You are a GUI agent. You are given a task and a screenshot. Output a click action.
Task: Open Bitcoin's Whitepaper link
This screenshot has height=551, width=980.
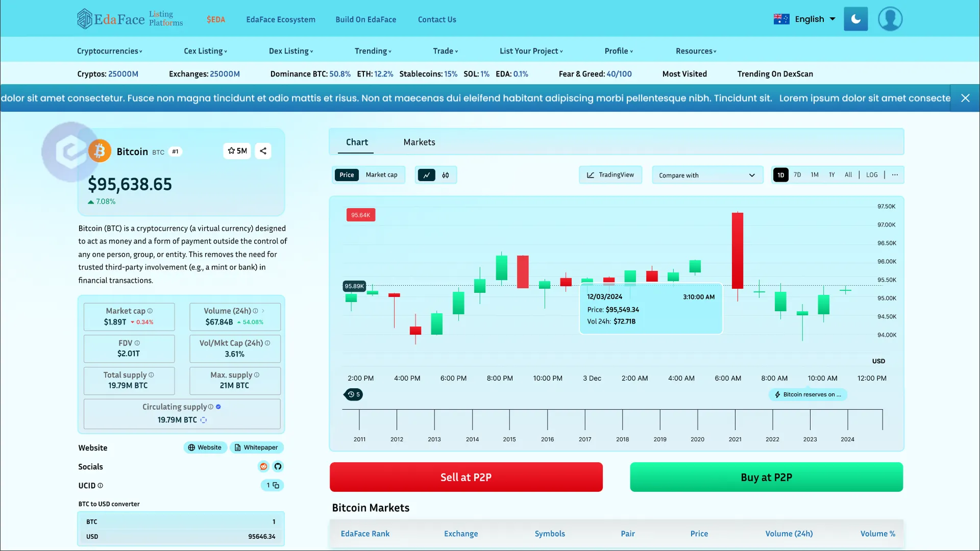pyautogui.click(x=257, y=447)
